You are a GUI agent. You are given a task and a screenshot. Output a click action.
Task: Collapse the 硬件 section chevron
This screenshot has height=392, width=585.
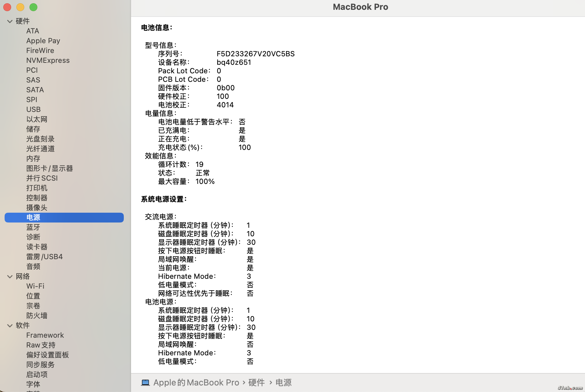[10, 21]
